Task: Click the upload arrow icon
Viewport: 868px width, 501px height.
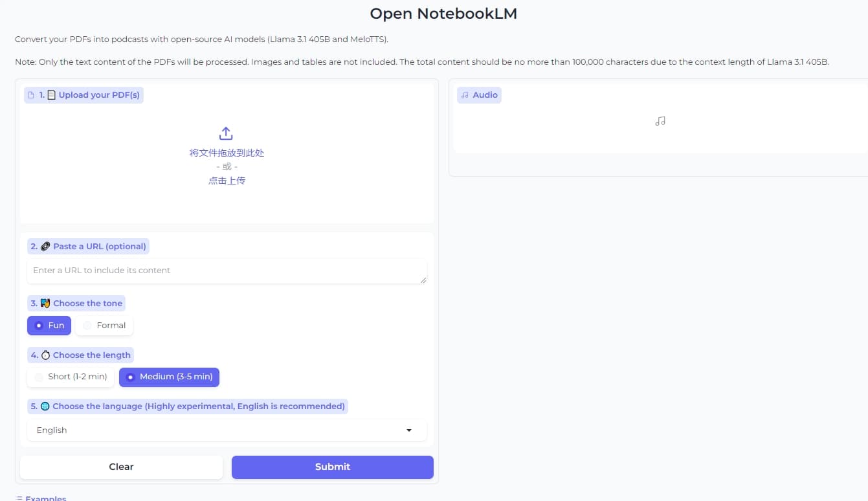Action: [226, 133]
